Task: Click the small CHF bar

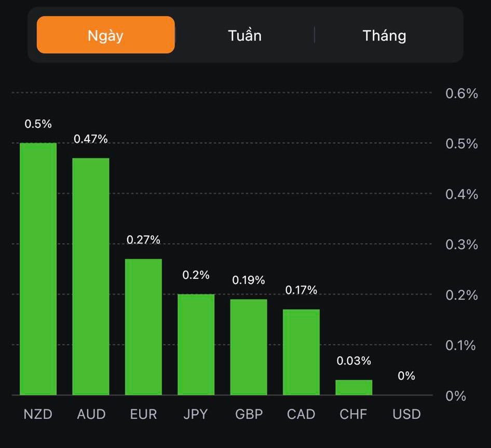Action: 353,387
